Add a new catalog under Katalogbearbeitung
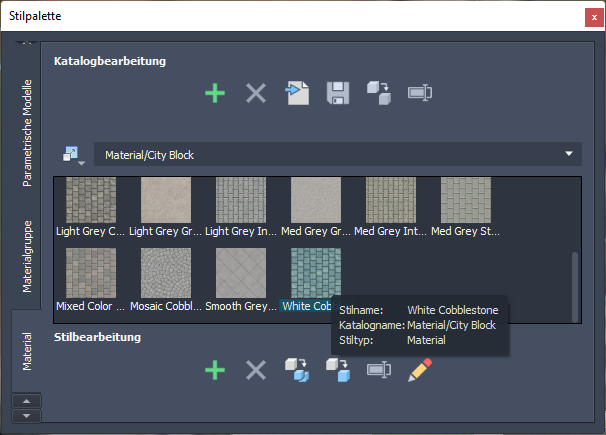 click(x=215, y=93)
